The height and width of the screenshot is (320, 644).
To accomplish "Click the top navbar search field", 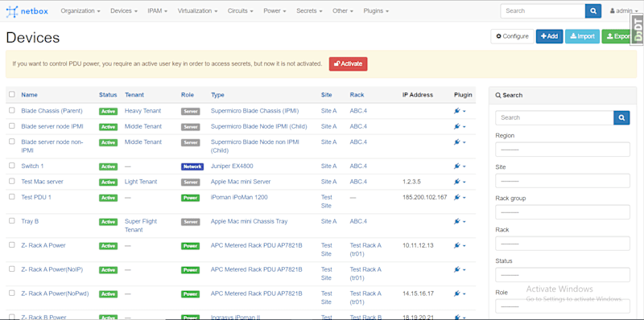I will [x=543, y=11].
